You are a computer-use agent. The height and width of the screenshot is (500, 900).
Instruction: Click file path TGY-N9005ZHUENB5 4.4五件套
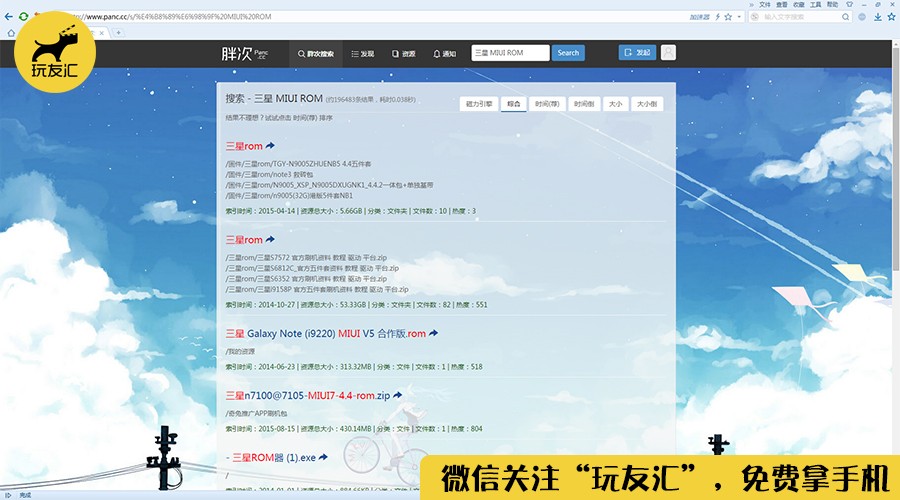pyautogui.click(x=298, y=164)
